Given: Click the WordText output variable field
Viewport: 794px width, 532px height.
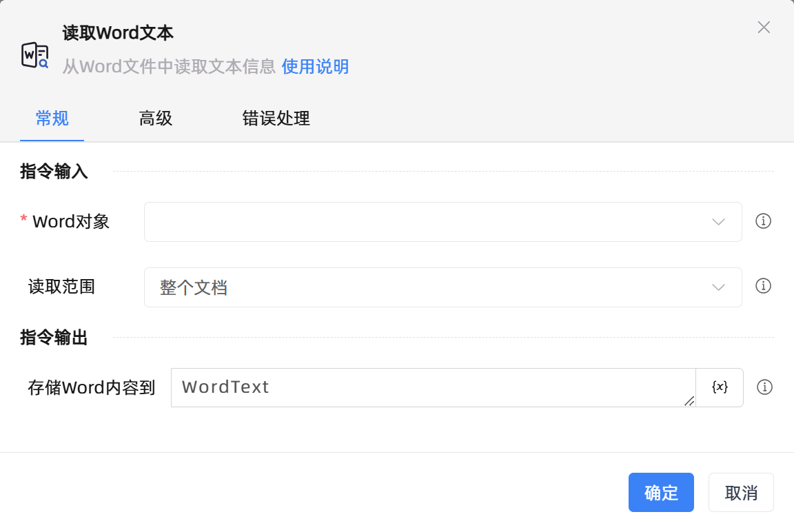Looking at the screenshot, I should click(x=434, y=387).
